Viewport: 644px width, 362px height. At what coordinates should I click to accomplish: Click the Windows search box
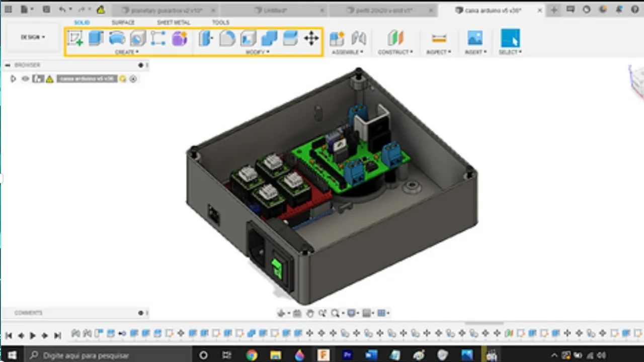pos(108,355)
